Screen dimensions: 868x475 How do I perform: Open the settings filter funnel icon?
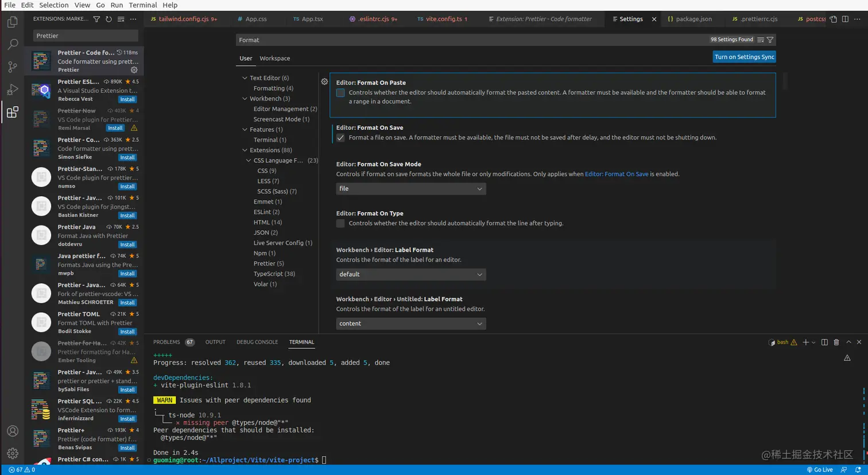(x=770, y=40)
